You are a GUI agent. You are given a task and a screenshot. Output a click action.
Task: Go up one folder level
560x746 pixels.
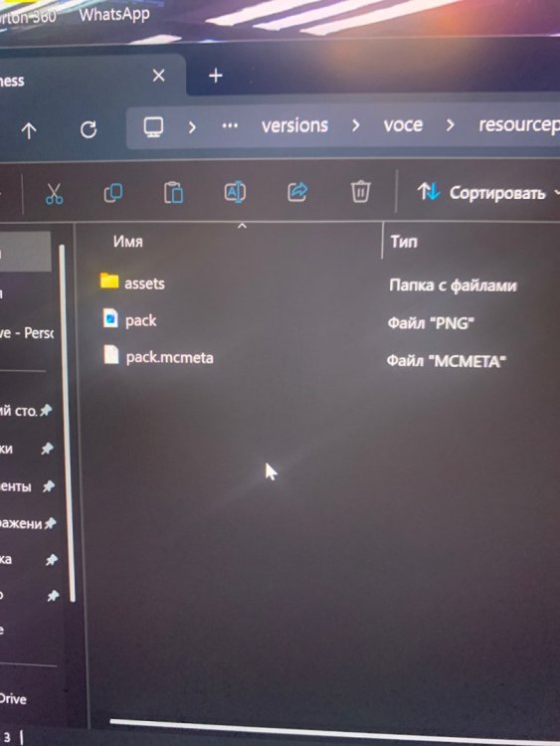29,130
